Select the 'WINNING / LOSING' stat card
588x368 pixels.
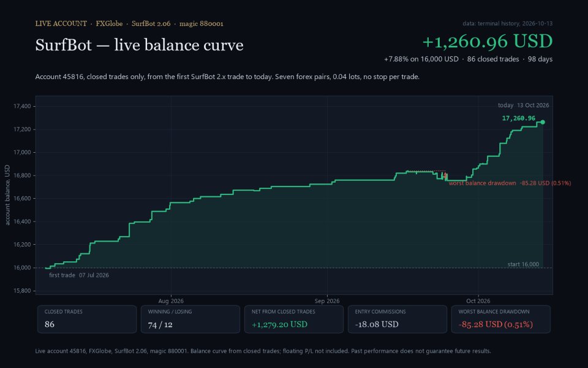190,319
